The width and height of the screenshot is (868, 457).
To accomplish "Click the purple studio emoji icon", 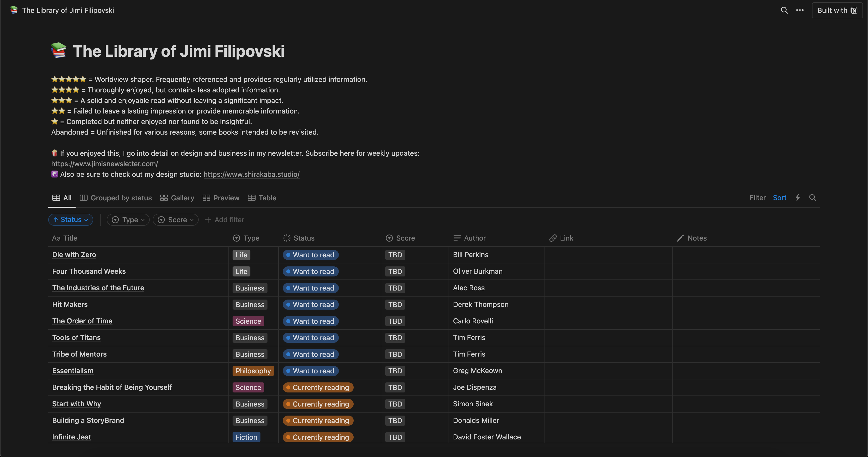I will coord(55,174).
